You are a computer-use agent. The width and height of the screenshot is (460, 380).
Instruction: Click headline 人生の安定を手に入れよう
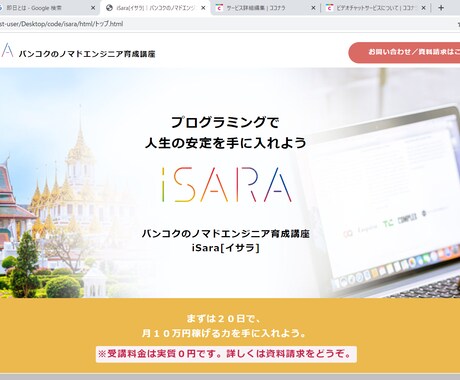click(x=225, y=143)
